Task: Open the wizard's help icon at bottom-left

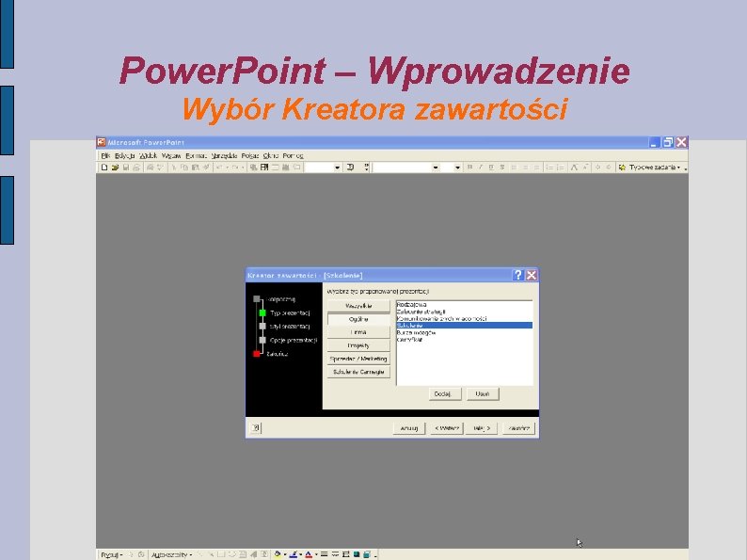Action: [x=256, y=428]
